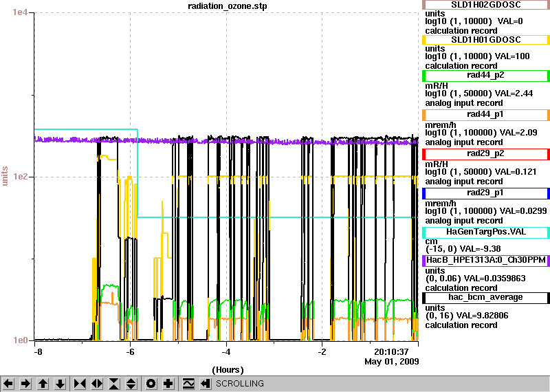Pan the graph right with the right arrow

[x=25, y=384]
